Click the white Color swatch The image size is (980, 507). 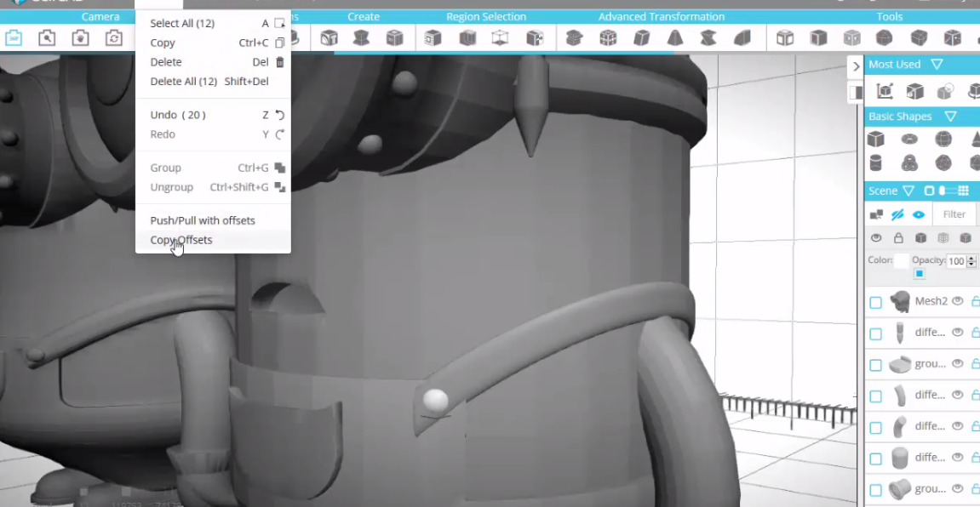pos(902,261)
